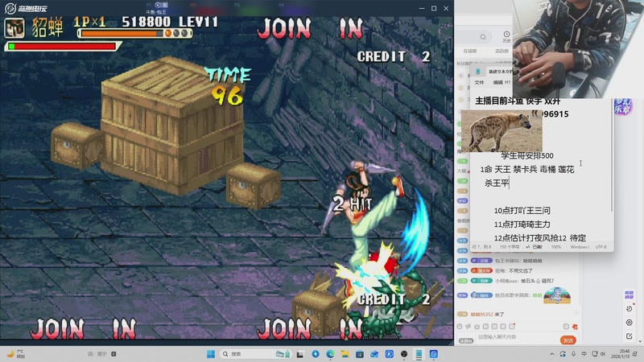Switch to the 在线榜 tab
644x362 pixels.
(x=470, y=51)
